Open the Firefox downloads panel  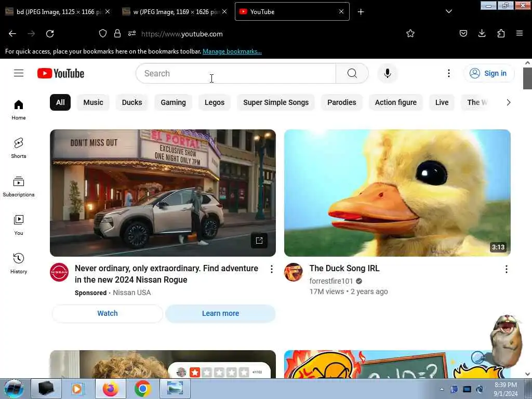coord(482,33)
